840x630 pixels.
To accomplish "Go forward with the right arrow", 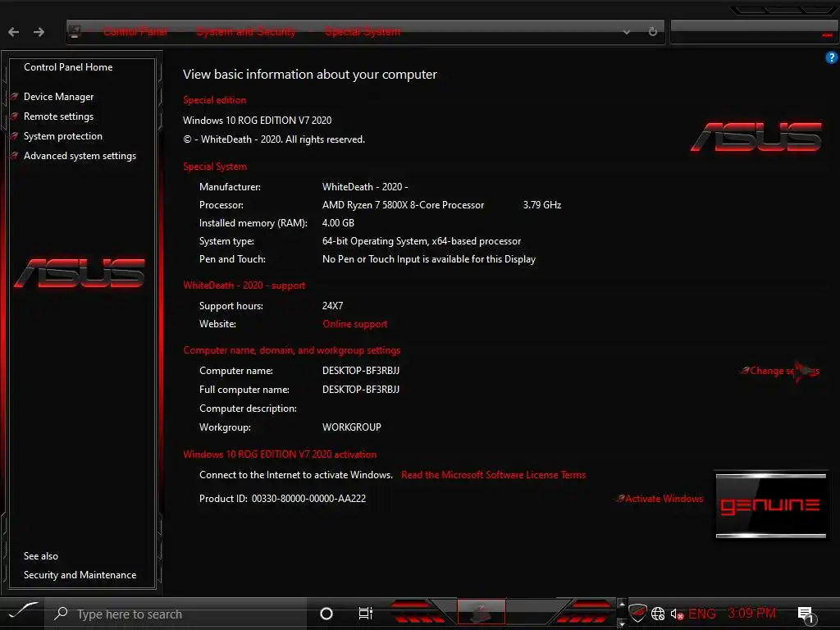I will (39, 32).
